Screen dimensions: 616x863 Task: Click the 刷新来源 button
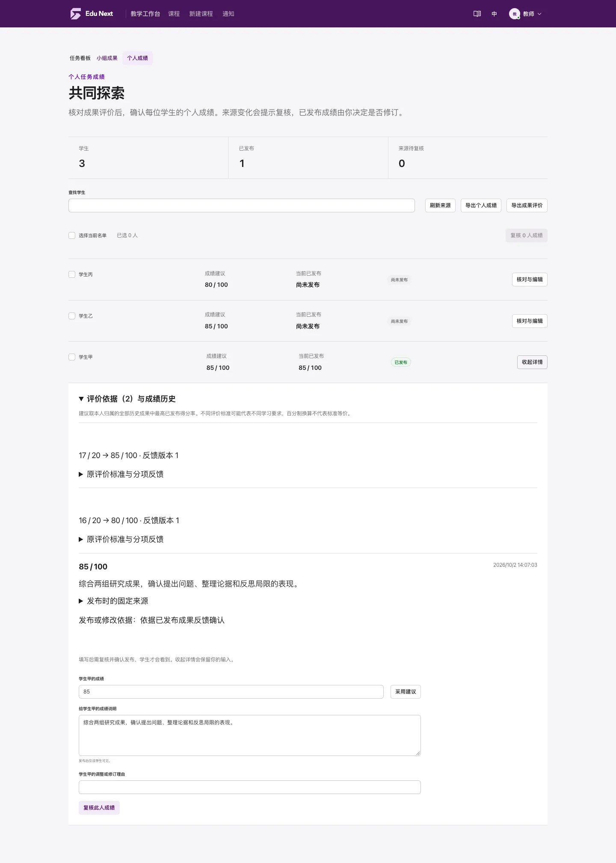pyautogui.click(x=440, y=205)
